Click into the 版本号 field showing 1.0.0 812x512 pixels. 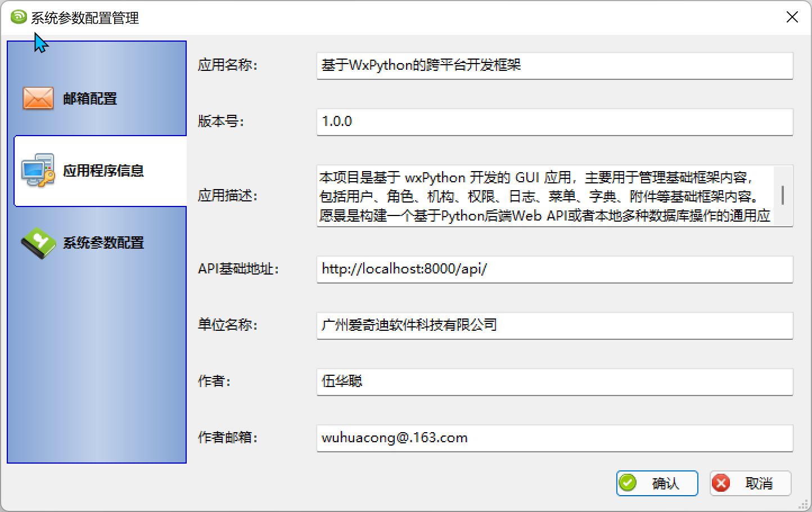coord(554,122)
